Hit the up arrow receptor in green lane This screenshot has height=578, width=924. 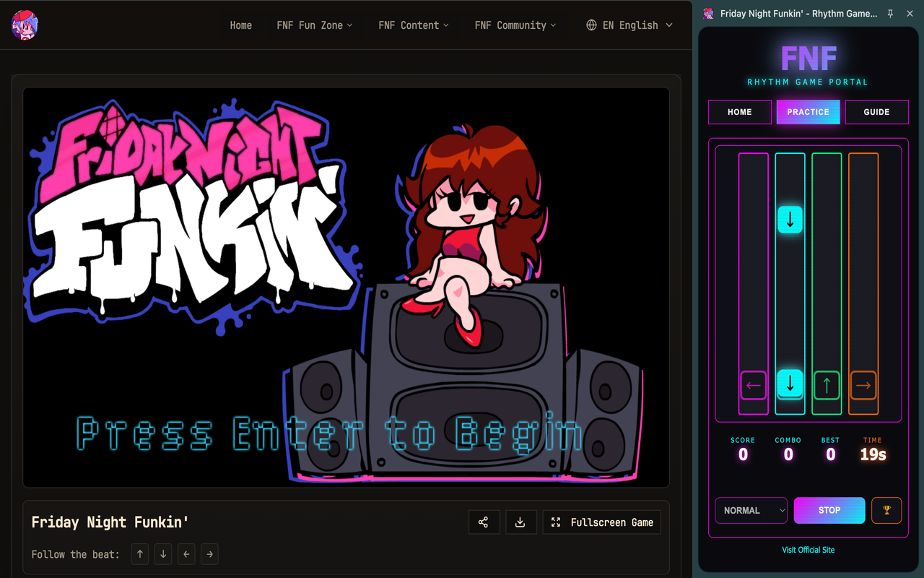click(827, 385)
